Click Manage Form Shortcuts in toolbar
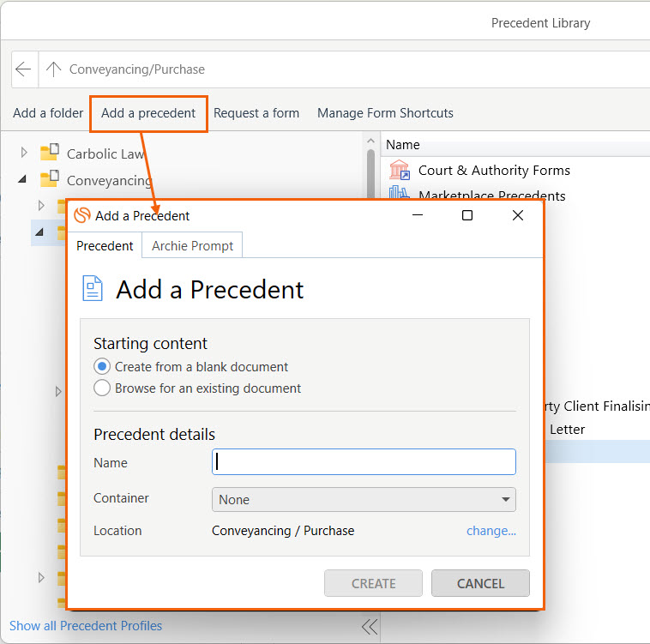This screenshot has height=644, width=650. point(385,113)
